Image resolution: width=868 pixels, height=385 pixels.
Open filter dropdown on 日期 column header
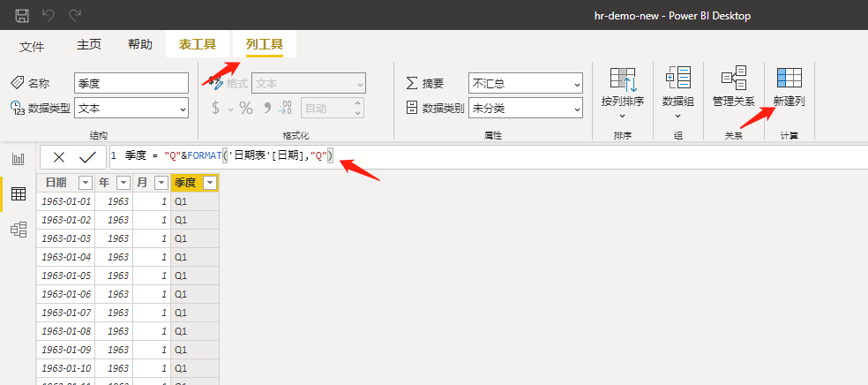click(85, 183)
